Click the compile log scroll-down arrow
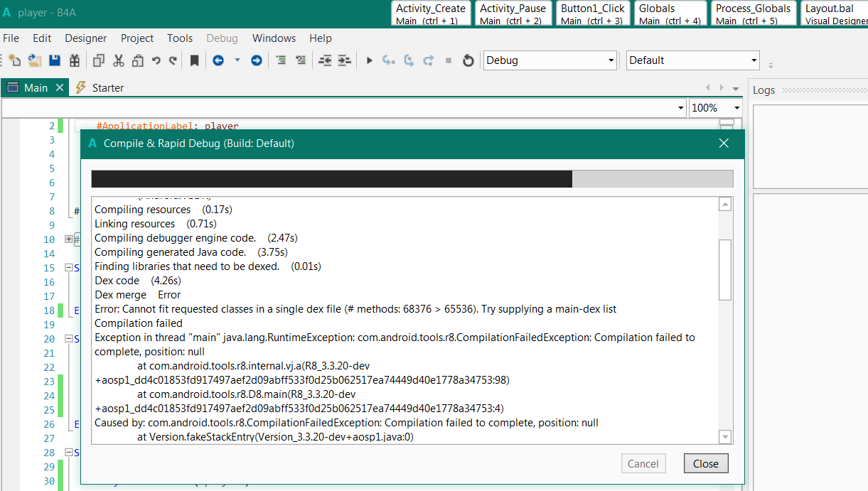Viewport: 868px width, 491px height. (x=725, y=436)
